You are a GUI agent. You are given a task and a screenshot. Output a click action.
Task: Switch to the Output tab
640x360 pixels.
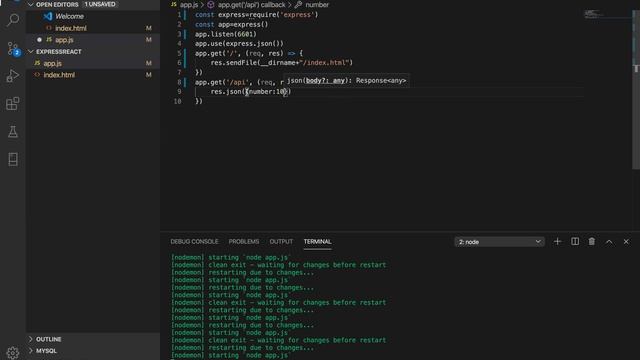point(281,242)
